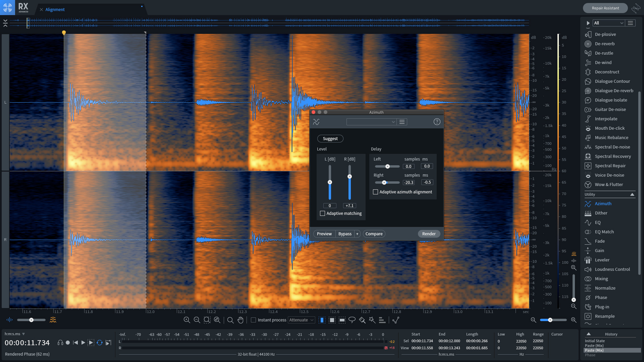Toggle play selection button

click(91, 343)
